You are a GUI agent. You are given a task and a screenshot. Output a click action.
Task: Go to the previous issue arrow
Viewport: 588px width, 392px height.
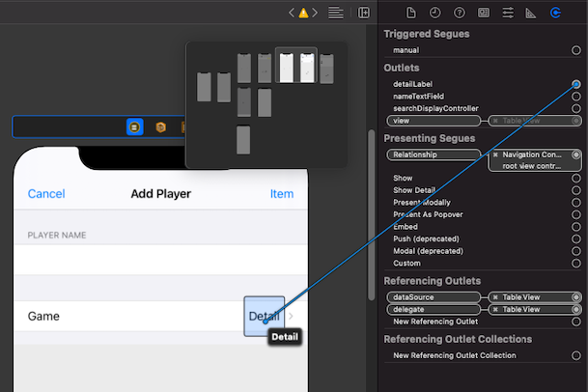[292, 14]
